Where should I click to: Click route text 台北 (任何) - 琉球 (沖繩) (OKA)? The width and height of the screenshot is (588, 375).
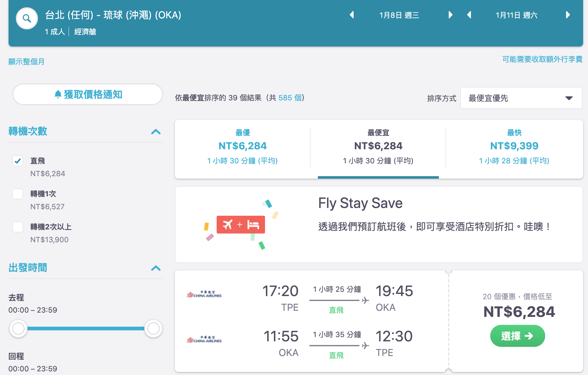coord(113,15)
